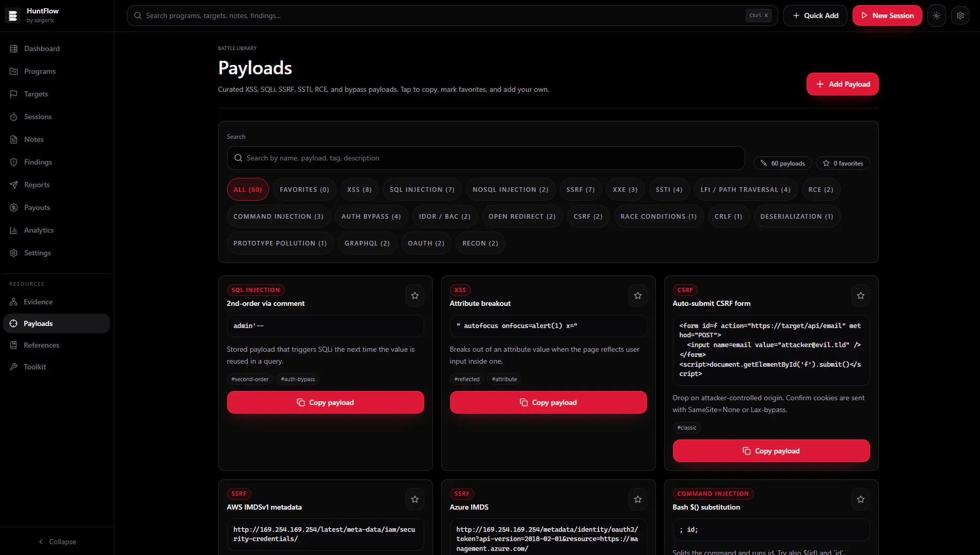The image size is (980, 555).
Task: Filter by CSRF (2) chip
Action: tap(588, 216)
